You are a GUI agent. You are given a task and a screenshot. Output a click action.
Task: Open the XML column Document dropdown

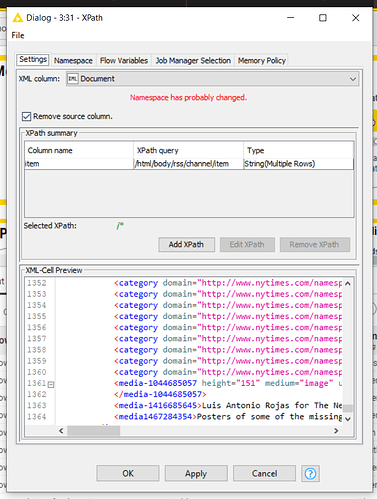coord(213,79)
